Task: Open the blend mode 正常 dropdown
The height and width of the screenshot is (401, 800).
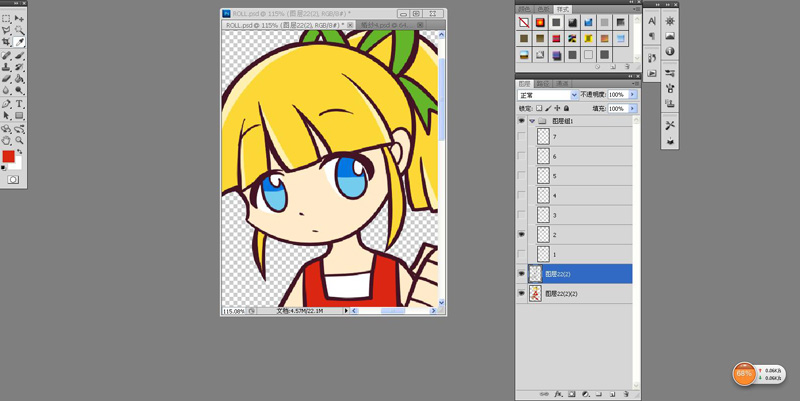Action: pyautogui.click(x=547, y=95)
